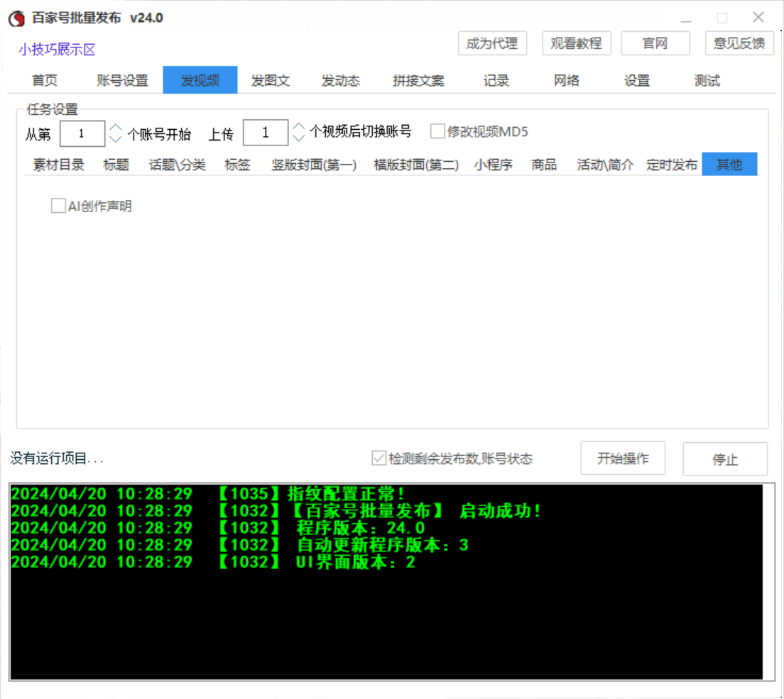Increase the upload video count
The width and height of the screenshot is (784, 699).
tap(298, 126)
